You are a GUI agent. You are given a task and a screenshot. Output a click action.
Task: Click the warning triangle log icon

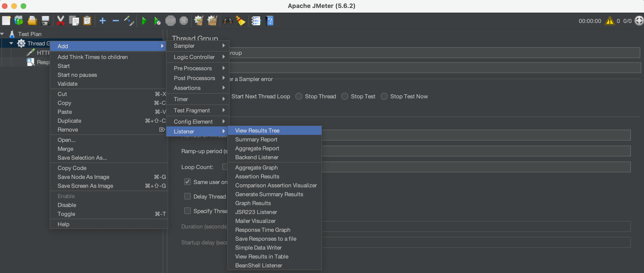(610, 21)
